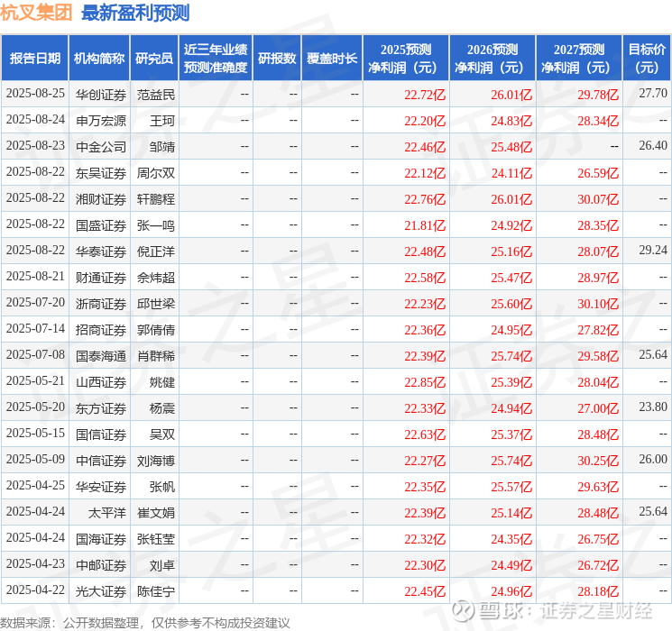Click 招商证券 institution cell
This screenshot has height=631, width=672.
pyautogui.click(x=101, y=330)
